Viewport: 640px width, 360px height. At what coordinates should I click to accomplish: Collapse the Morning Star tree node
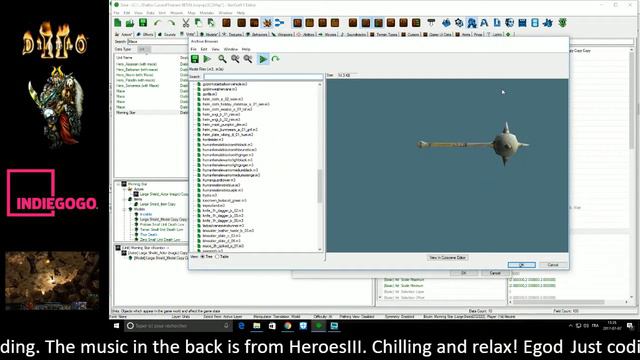pos(118,184)
